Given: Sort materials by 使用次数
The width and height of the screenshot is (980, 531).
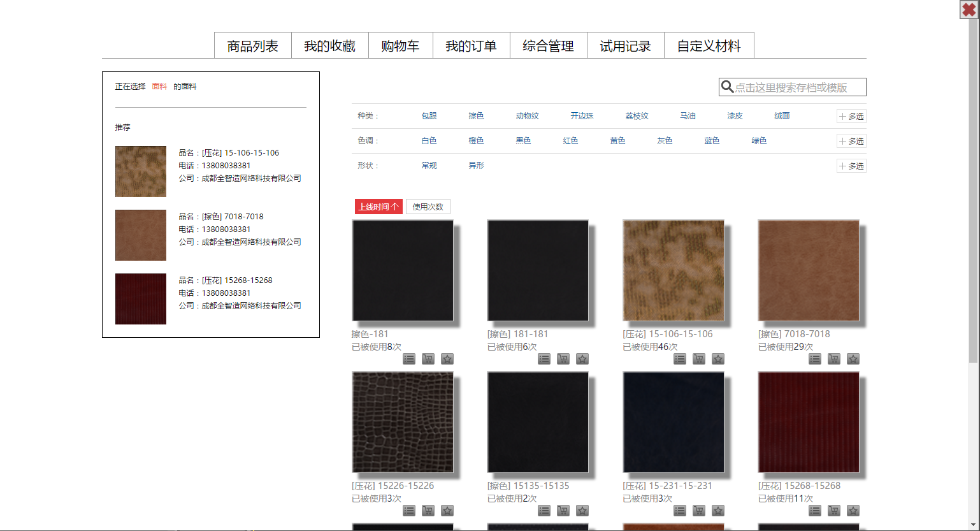Looking at the screenshot, I should [428, 207].
